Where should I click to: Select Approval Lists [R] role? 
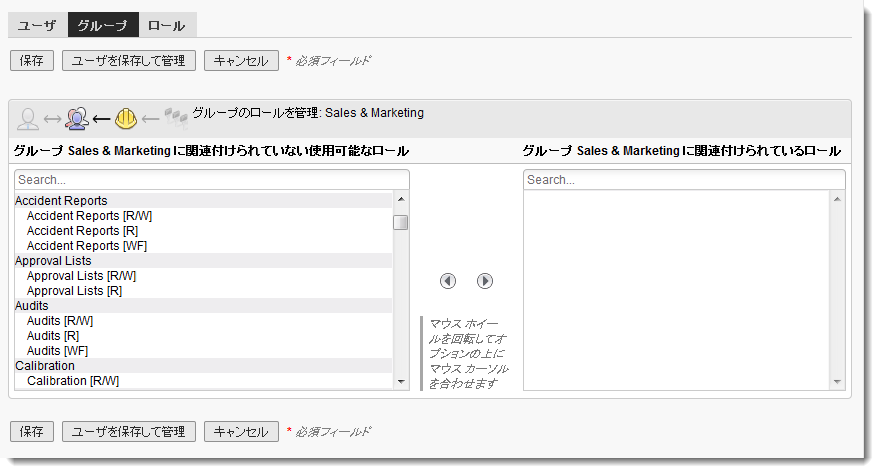click(203, 291)
